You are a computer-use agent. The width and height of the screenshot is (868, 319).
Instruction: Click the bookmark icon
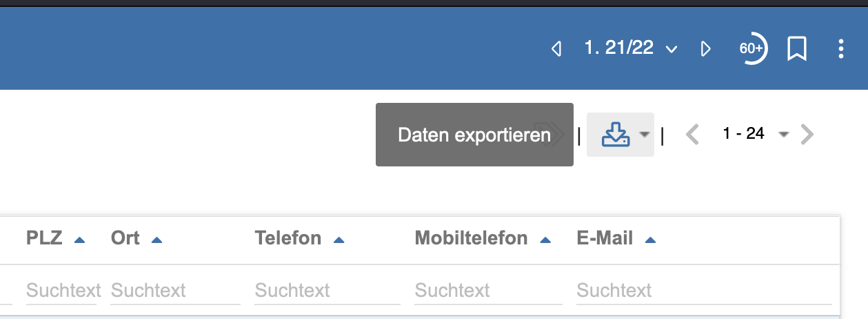pyautogui.click(x=797, y=49)
